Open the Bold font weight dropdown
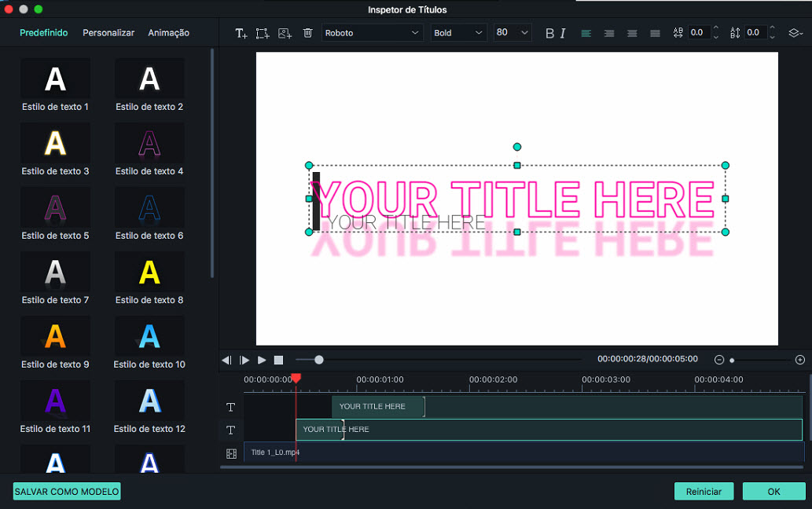Screen dimensions: 812x509 (458, 32)
